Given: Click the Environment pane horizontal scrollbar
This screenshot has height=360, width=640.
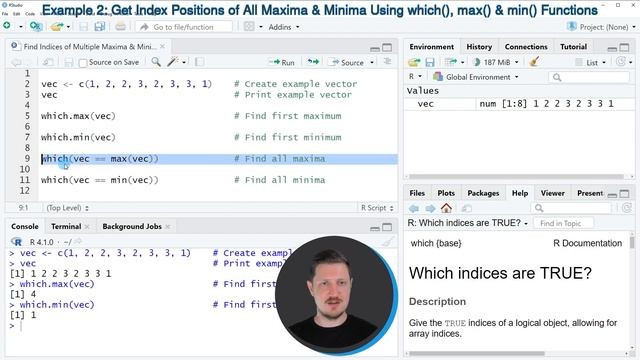Looking at the screenshot, I should (516, 177).
